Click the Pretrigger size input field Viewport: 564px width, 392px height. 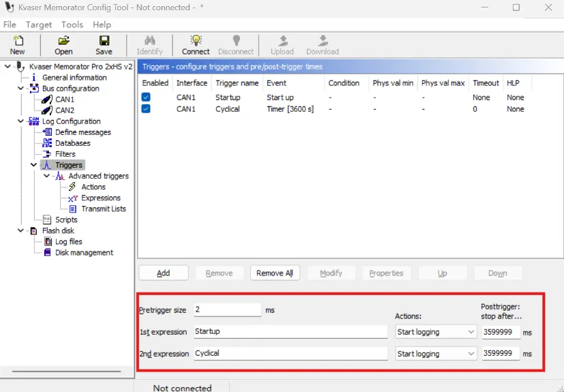tap(228, 310)
